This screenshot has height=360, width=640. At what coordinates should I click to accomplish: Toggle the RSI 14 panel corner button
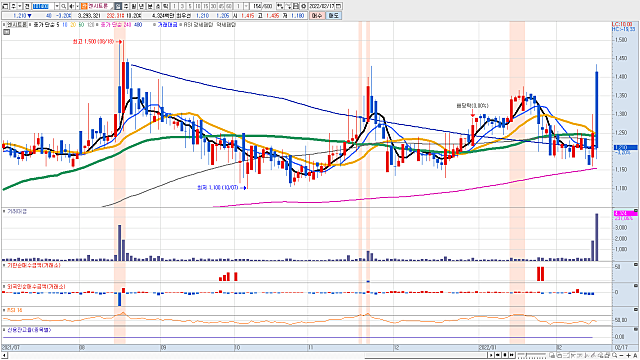pyautogui.click(x=636, y=310)
